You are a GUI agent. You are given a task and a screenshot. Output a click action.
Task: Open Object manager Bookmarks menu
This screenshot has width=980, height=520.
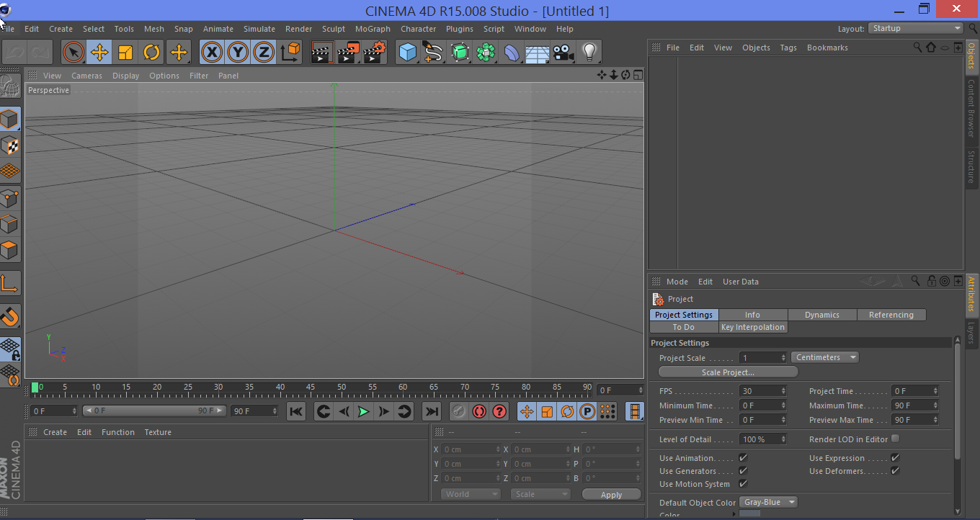[x=827, y=48]
